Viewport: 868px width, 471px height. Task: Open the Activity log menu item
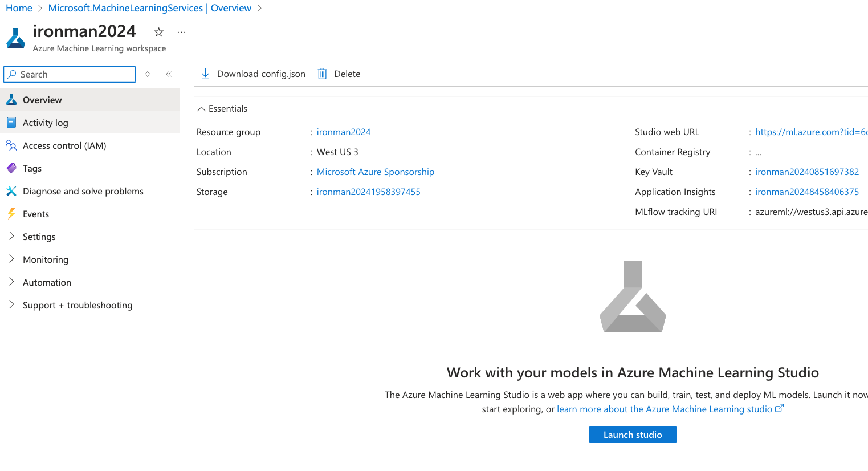90,123
